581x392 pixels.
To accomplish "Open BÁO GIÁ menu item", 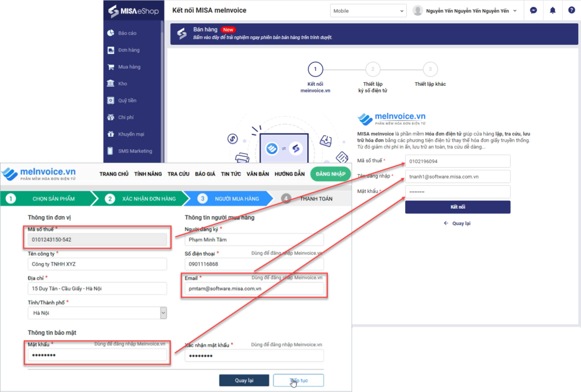I will pyautogui.click(x=205, y=174).
